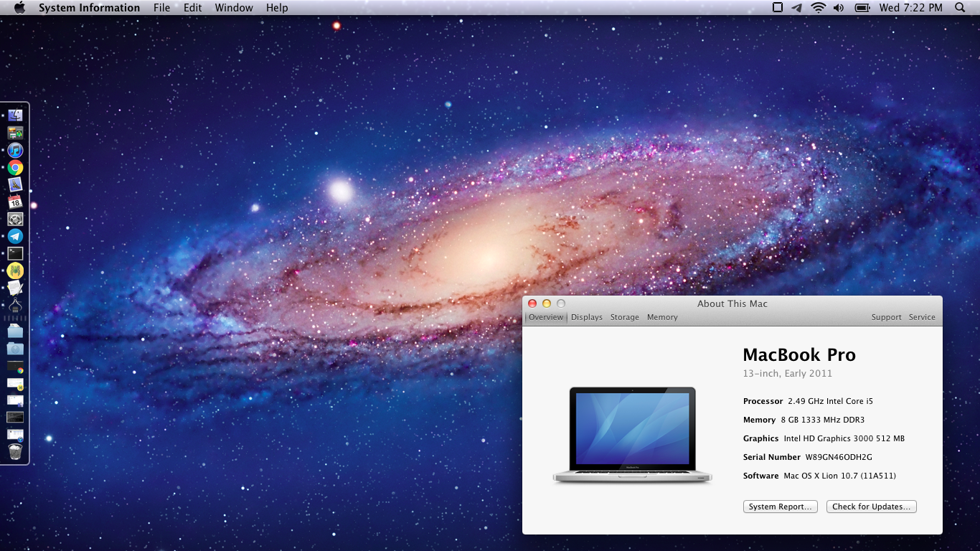Launch Terminal from the Dock
The width and height of the screenshot is (980, 551).
[15, 253]
